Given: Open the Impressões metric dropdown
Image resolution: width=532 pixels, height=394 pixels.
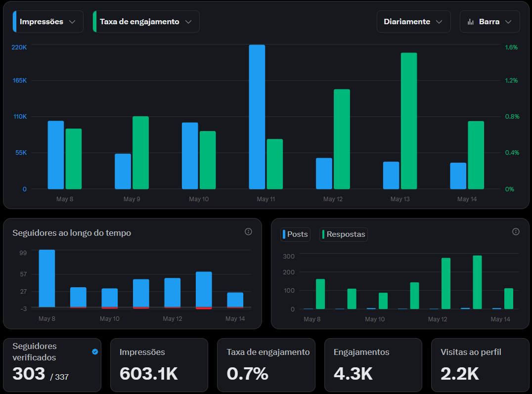Looking at the screenshot, I should coord(48,22).
